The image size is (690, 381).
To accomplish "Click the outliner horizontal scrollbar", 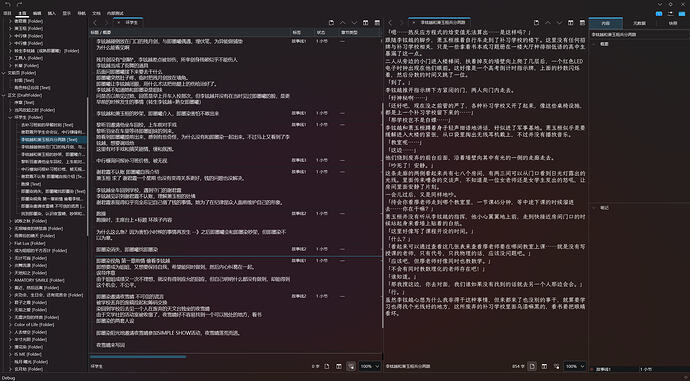I will 138,357.
